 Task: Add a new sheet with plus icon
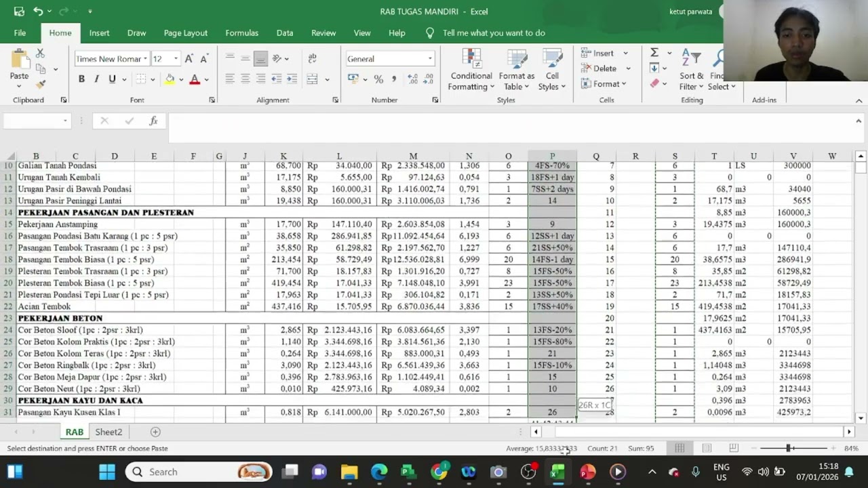155,432
